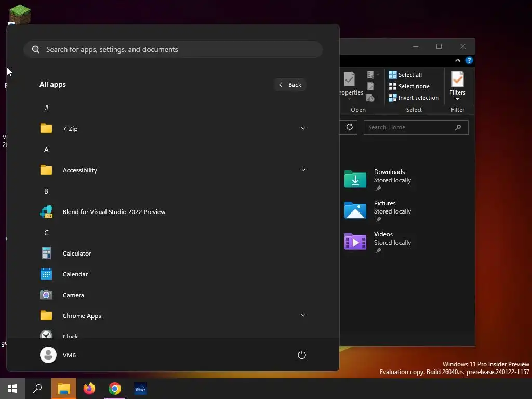Image resolution: width=532 pixels, height=399 pixels.
Task: Expand the 7-Zip folder chevron
Action: [303, 128]
